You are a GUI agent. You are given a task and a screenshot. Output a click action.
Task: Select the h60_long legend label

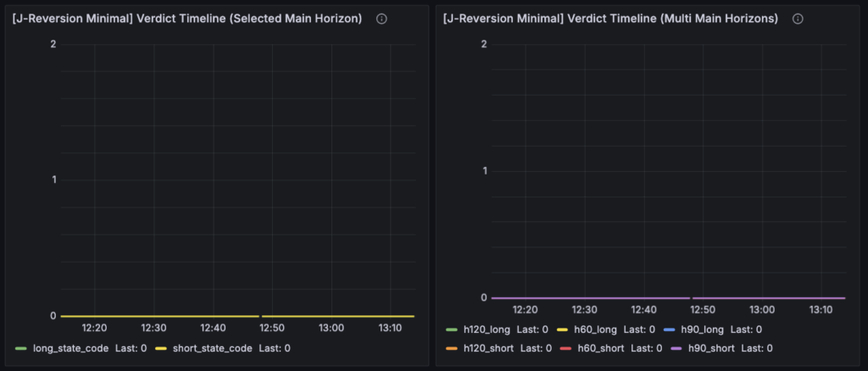pyautogui.click(x=595, y=329)
